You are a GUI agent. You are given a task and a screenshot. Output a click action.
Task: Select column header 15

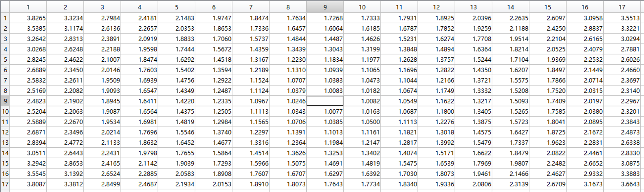pos(547,7)
